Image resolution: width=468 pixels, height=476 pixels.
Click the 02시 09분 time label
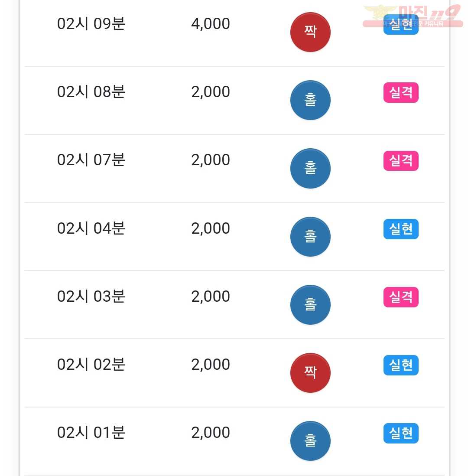click(x=91, y=24)
